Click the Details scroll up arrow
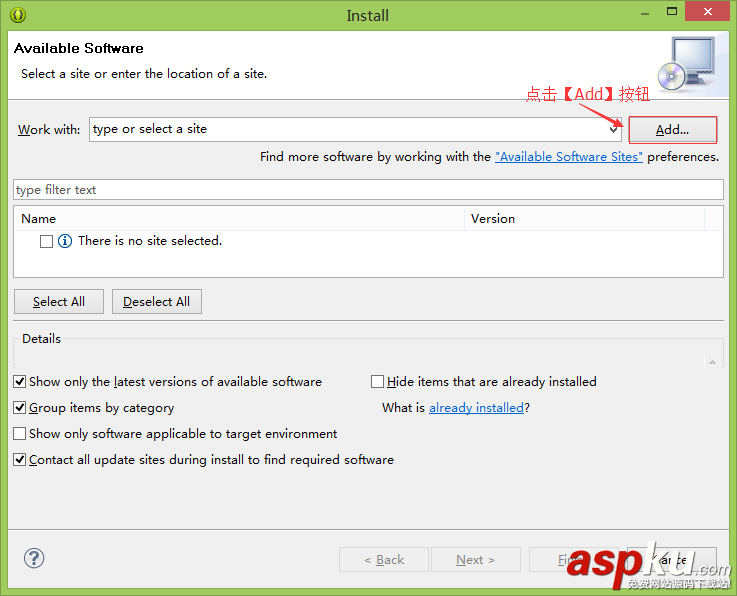The height and width of the screenshot is (596, 737). 713,362
